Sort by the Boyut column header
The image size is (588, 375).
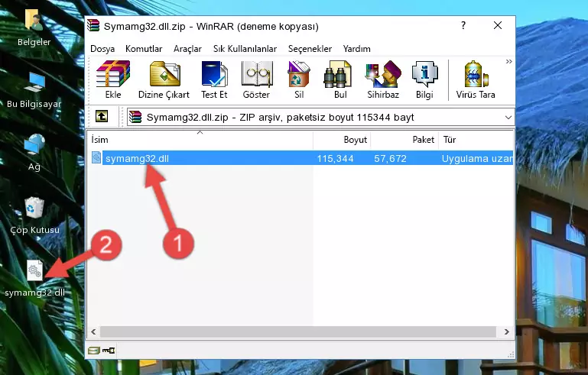click(342, 139)
